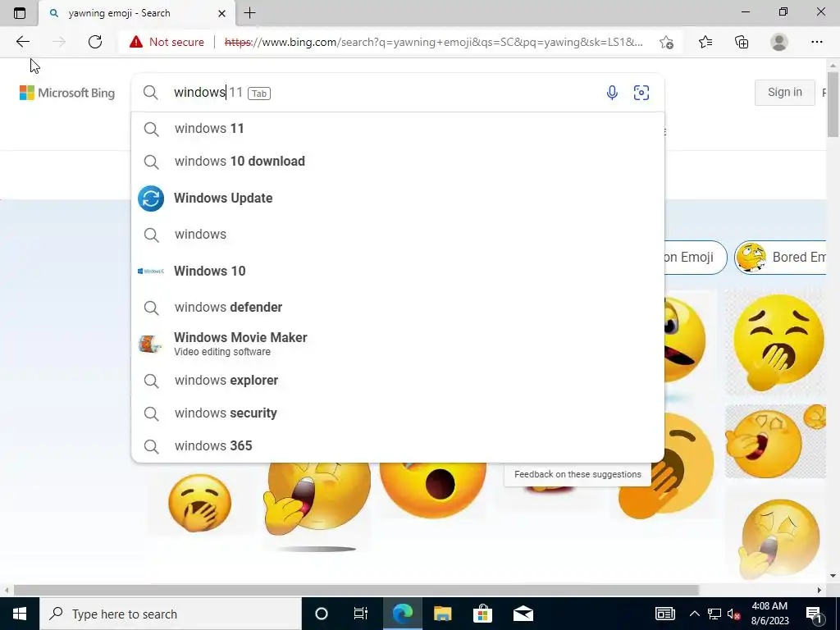Open File Explorer from taskbar
The width and height of the screenshot is (840, 630).
coord(442,614)
